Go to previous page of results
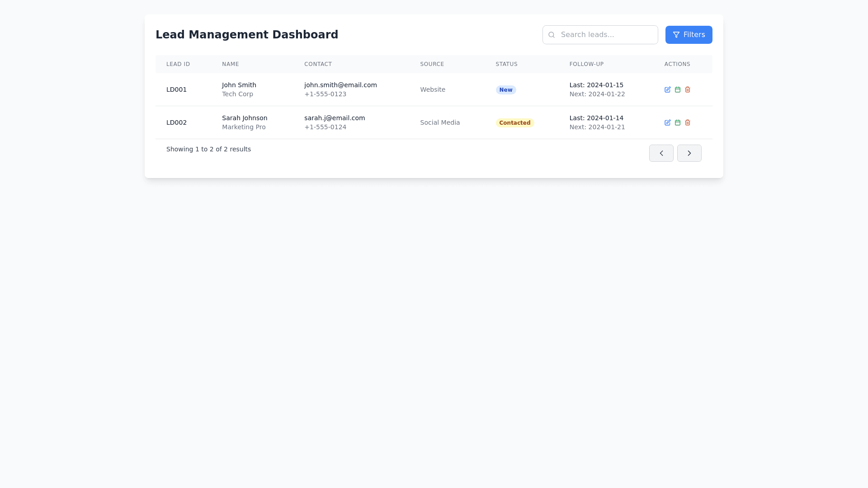The height and width of the screenshot is (488, 868). pos(661,153)
